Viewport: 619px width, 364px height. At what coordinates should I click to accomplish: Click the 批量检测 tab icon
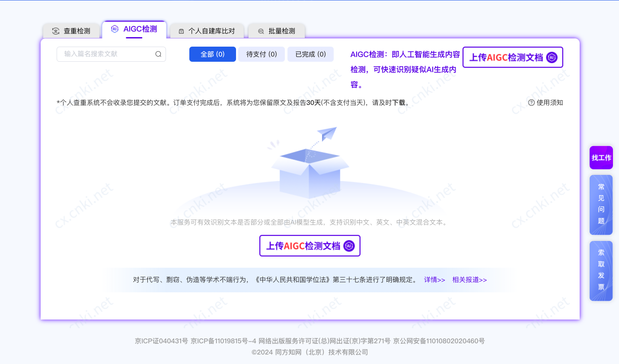[261, 31]
